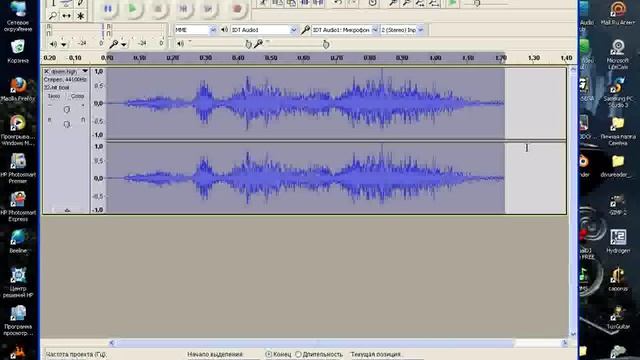The image size is (640, 360).
Task: Click the Copy icon in edit toolbar
Action: click(x=278, y=3)
